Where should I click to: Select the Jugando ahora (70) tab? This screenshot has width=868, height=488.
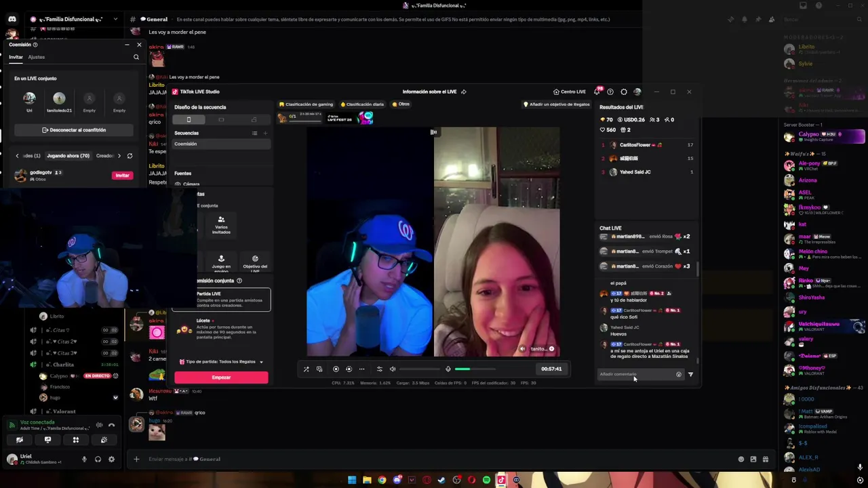[x=68, y=156]
